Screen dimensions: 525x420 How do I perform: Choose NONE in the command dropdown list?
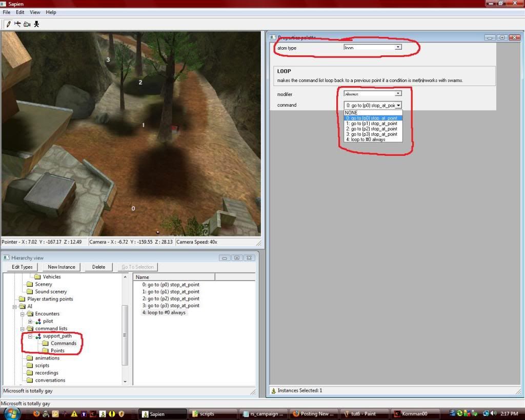(373, 113)
